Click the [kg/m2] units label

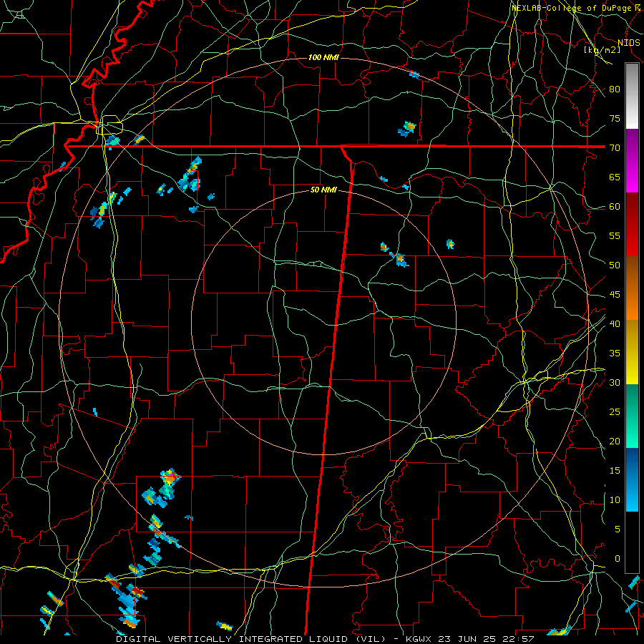coord(602,50)
